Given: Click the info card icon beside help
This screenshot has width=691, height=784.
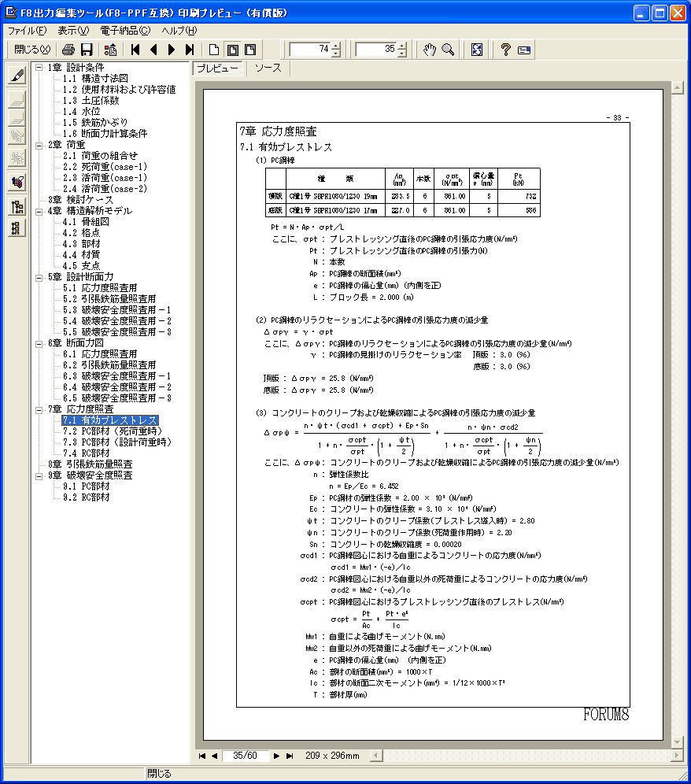Looking at the screenshot, I should [524, 50].
